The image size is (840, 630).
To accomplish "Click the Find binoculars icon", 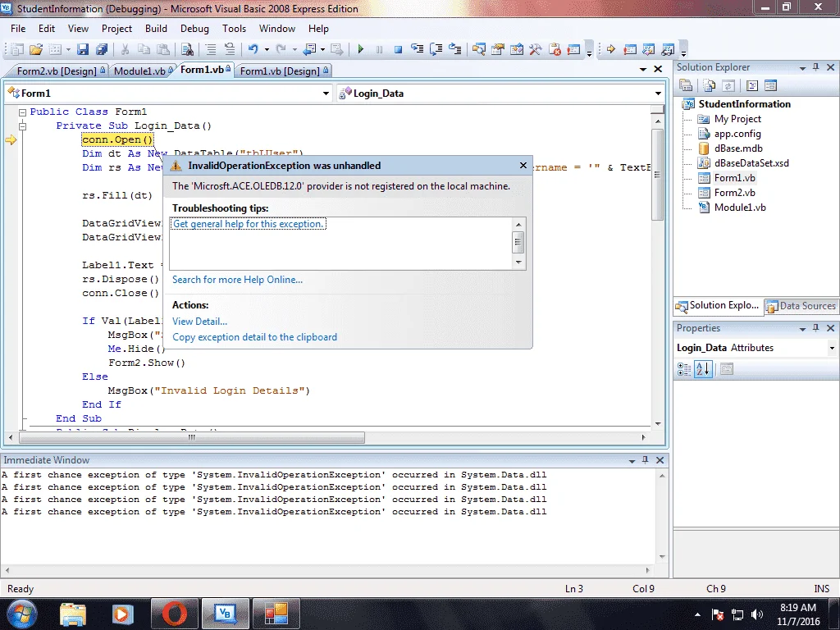I will pos(187,50).
